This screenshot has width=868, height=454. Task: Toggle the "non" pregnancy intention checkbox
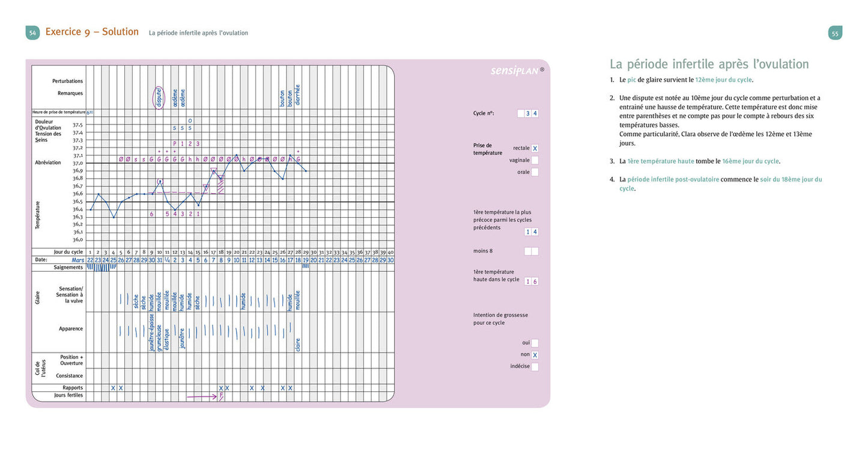(x=535, y=355)
